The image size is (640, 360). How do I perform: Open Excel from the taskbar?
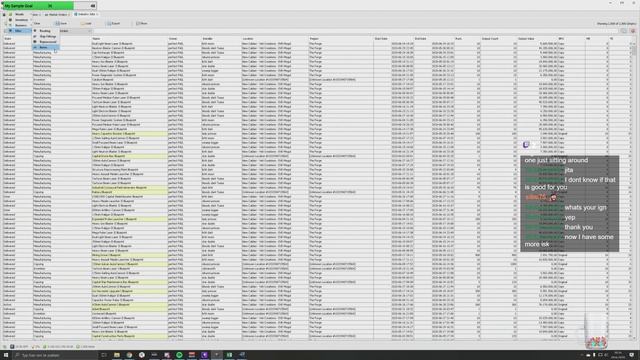pos(229,355)
